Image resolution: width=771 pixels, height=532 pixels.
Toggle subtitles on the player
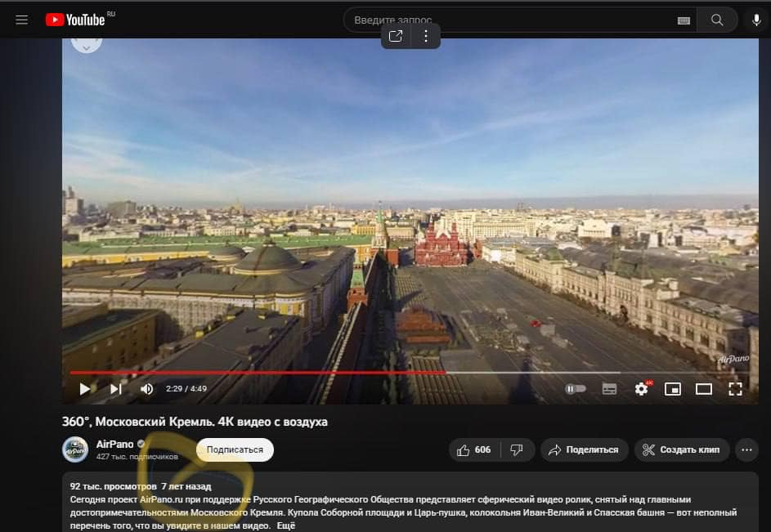[x=609, y=389]
